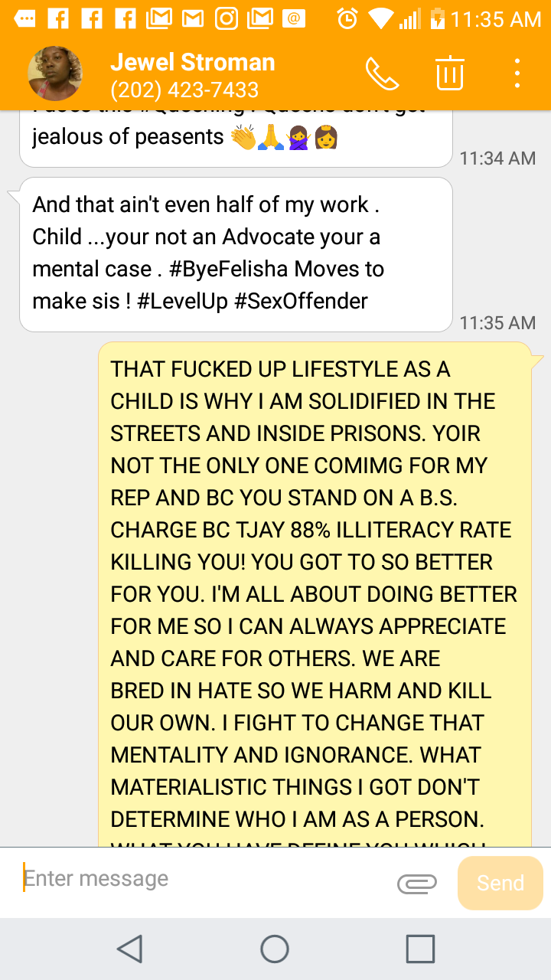Tap the recent apps square button
This screenshot has width=551, height=980.
click(420, 949)
